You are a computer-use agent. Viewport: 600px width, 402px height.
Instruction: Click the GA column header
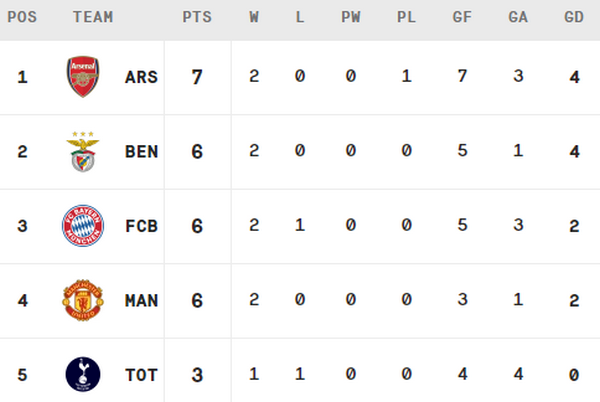[x=517, y=18]
